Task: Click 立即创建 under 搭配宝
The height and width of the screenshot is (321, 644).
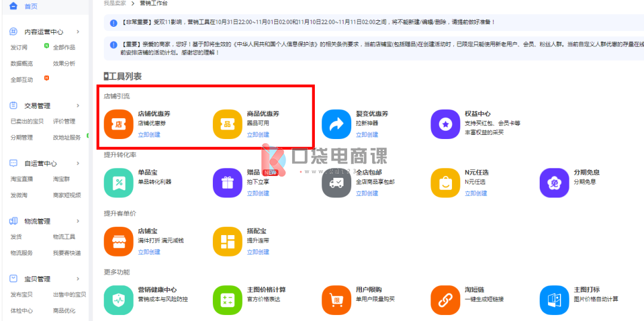Action: coord(258,252)
